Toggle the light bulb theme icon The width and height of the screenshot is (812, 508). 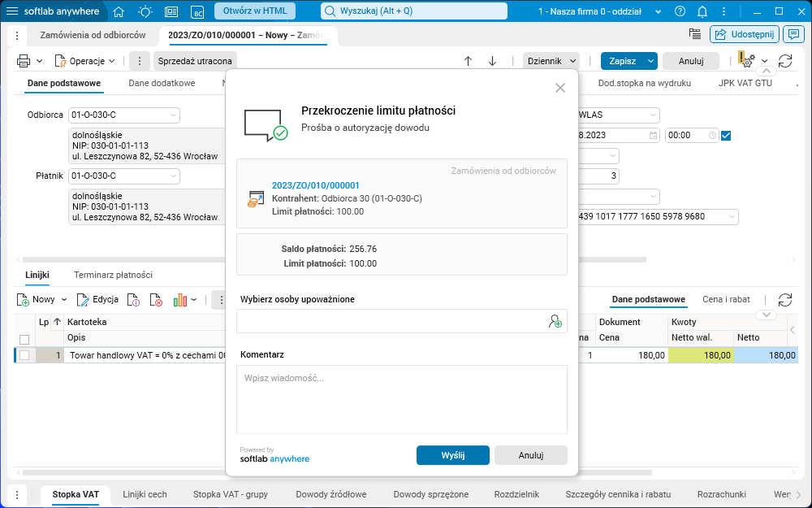(145, 11)
